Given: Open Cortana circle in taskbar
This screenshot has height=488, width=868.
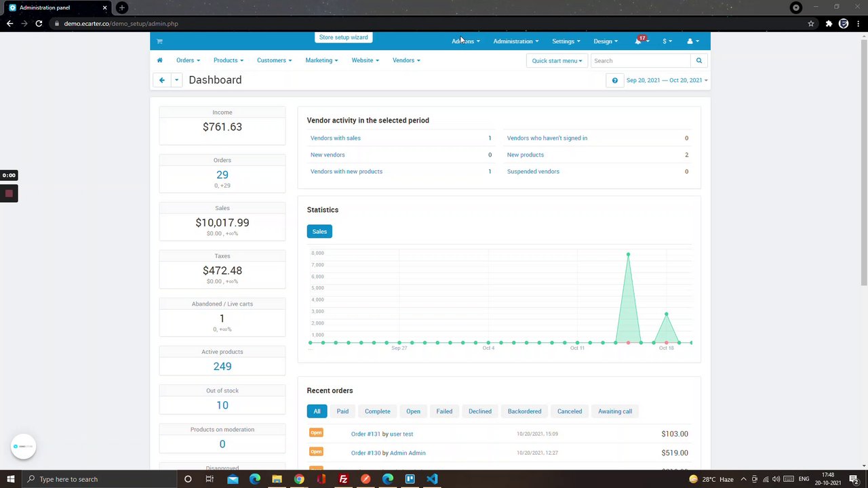Looking at the screenshot, I should point(188,479).
